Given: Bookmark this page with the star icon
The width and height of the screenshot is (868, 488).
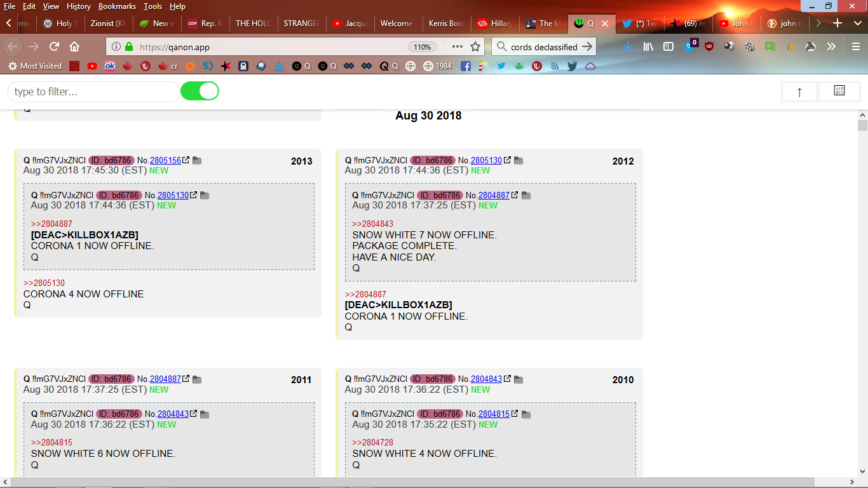Looking at the screenshot, I should coord(475,46).
